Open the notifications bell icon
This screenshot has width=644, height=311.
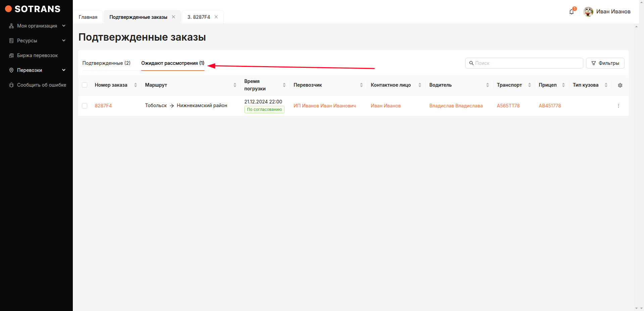point(572,12)
